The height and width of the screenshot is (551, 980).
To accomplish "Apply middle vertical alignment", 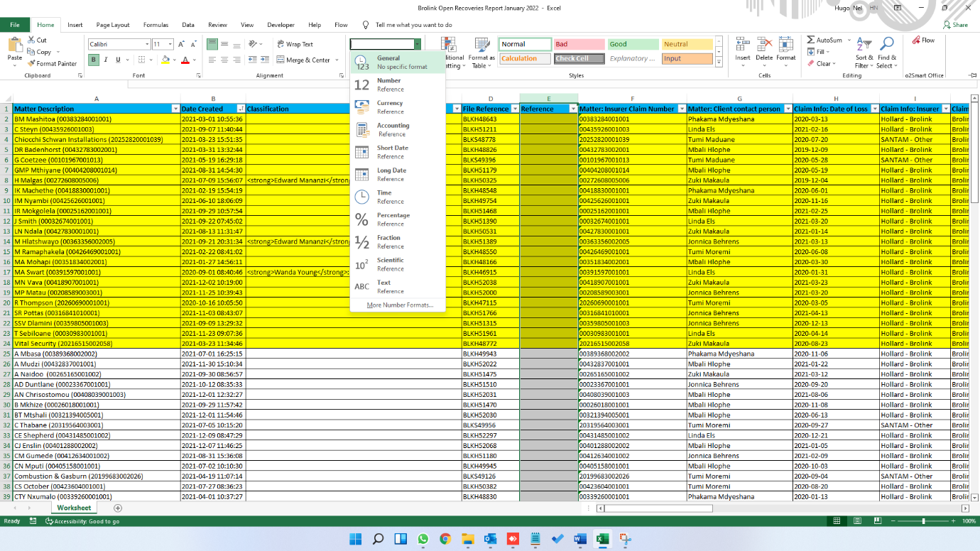I will (x=224, y=44).
